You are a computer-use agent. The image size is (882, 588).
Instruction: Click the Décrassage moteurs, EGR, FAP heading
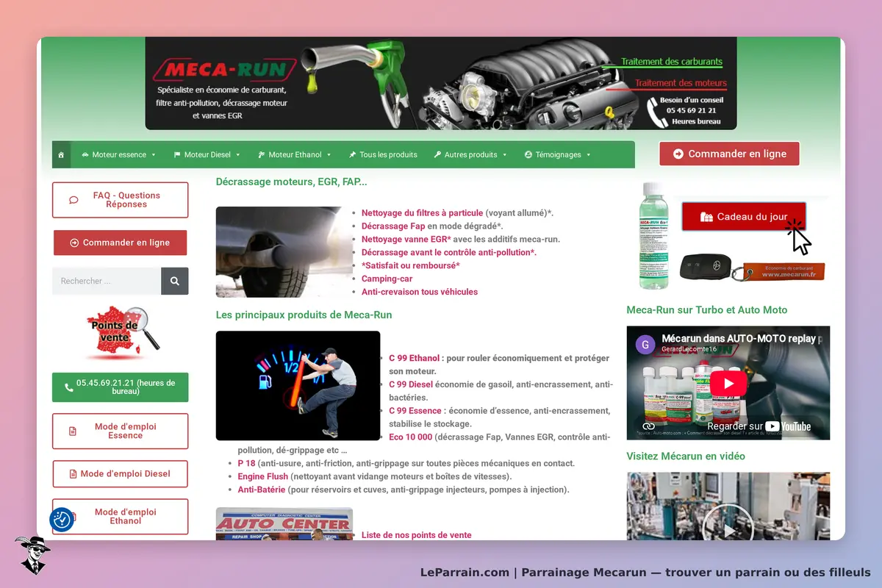(x=291, y=182)
